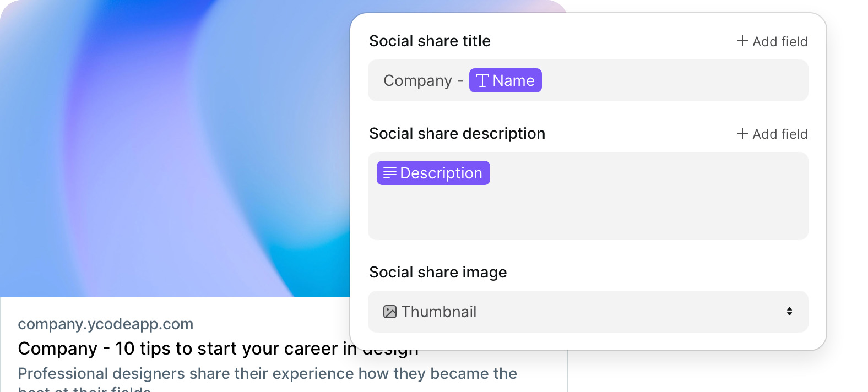
Task: Click the "Social share image" label
Action: click(438, 272)
